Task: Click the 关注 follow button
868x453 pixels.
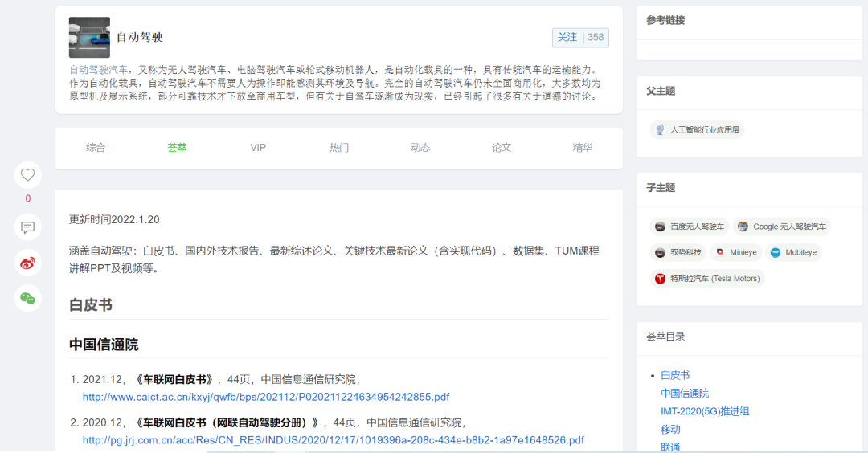Action: pyautogui.click(x=567, y=37)
